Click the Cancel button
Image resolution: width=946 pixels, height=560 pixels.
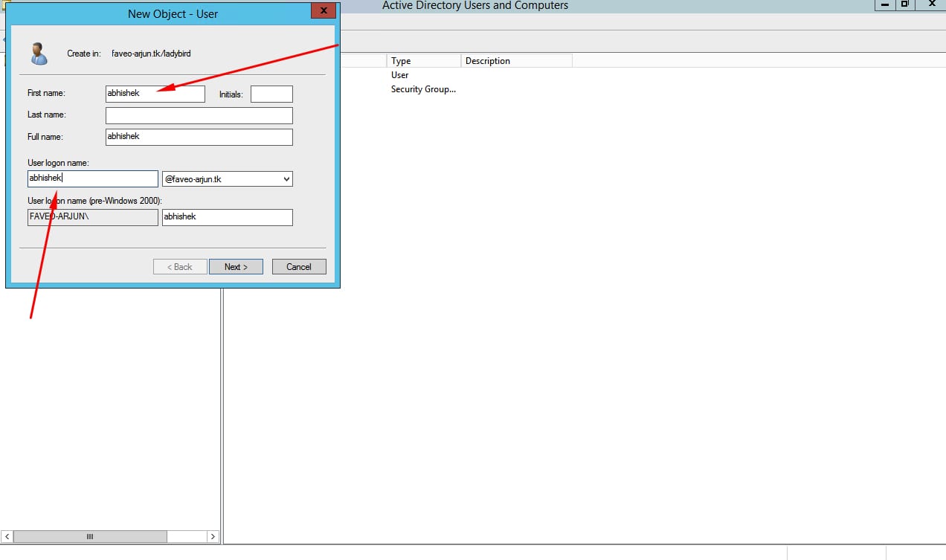299,267
